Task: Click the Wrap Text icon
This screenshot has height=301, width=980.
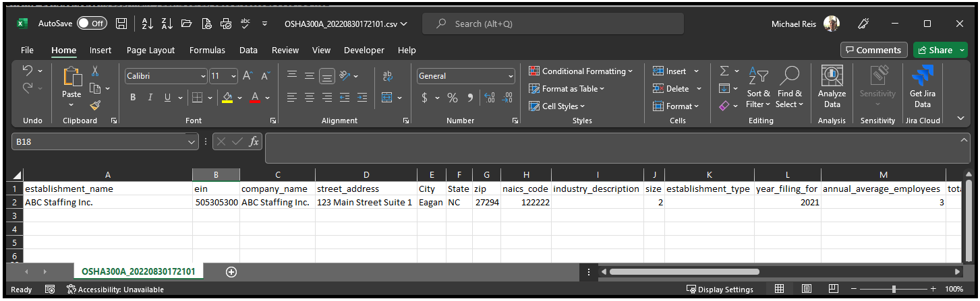Action: (x=387, y=76)
